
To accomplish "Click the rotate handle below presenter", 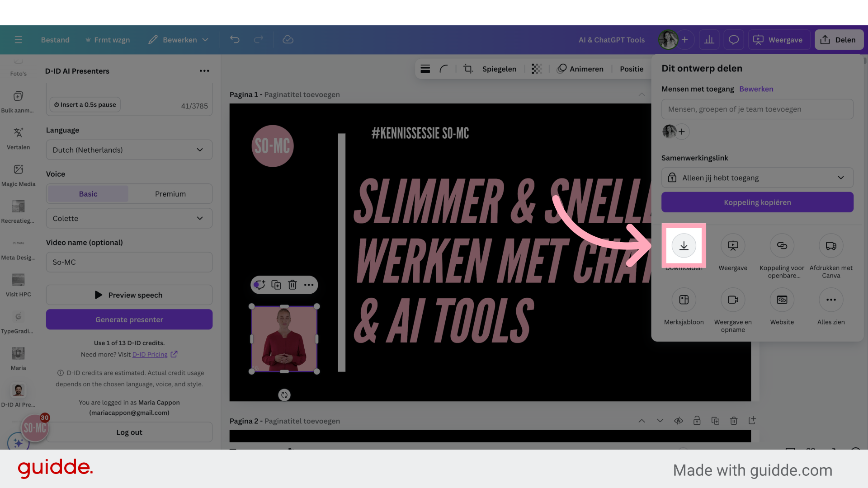I will (284, 395).
